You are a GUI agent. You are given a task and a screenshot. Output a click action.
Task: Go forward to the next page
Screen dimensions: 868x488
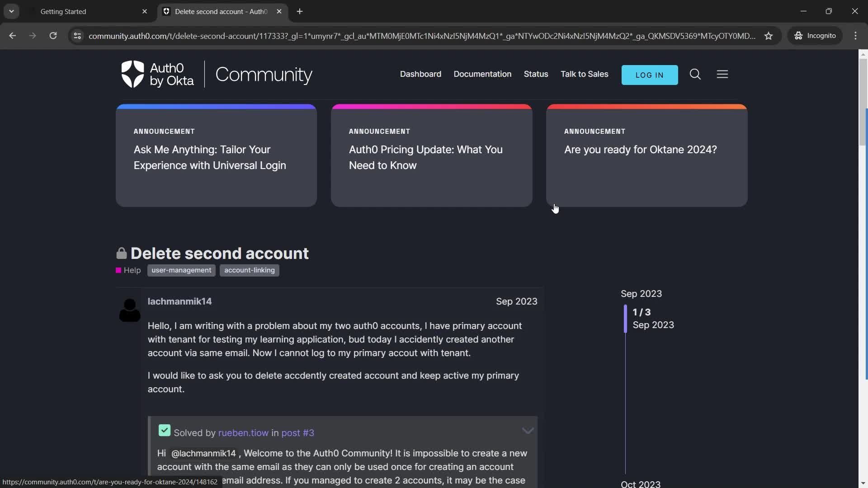click(x=33, y=36)
